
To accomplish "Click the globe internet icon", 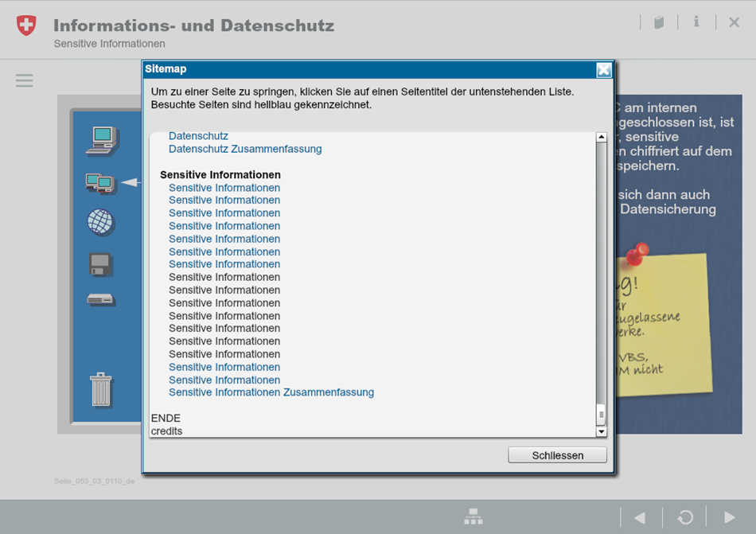I will pyautogui.click(x=101, y=222).
